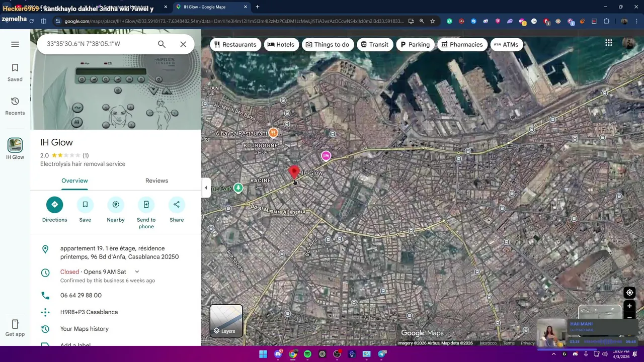644x362 pixels.
Task: Show hidden system tray icons
Action: pyautogui.click(x=553, y=354)
